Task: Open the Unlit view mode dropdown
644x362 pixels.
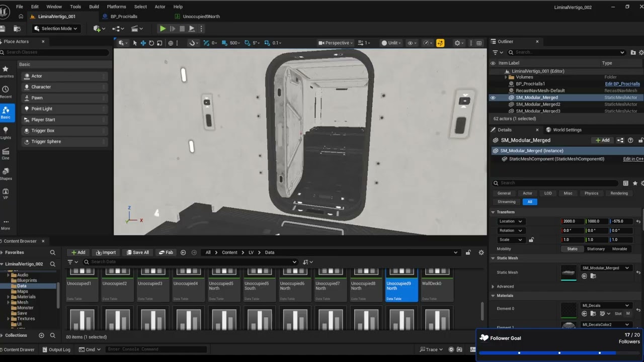Action: [392, 43]
